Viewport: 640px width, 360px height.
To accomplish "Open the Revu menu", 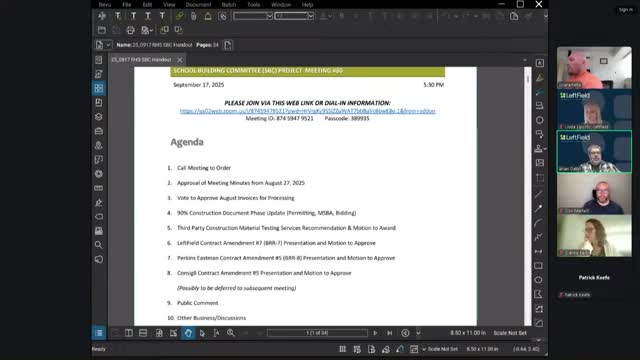I will tap(104, 5).
